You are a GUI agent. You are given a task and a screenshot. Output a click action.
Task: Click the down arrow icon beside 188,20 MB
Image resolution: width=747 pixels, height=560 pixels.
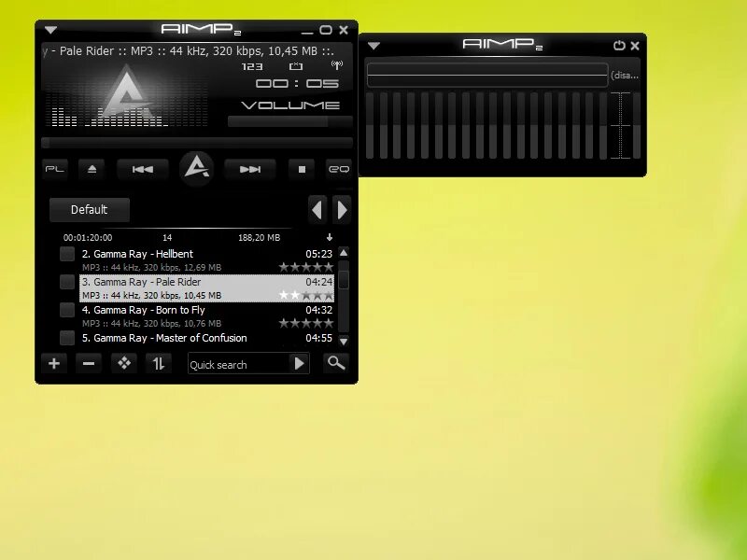[x=330, y=237]
